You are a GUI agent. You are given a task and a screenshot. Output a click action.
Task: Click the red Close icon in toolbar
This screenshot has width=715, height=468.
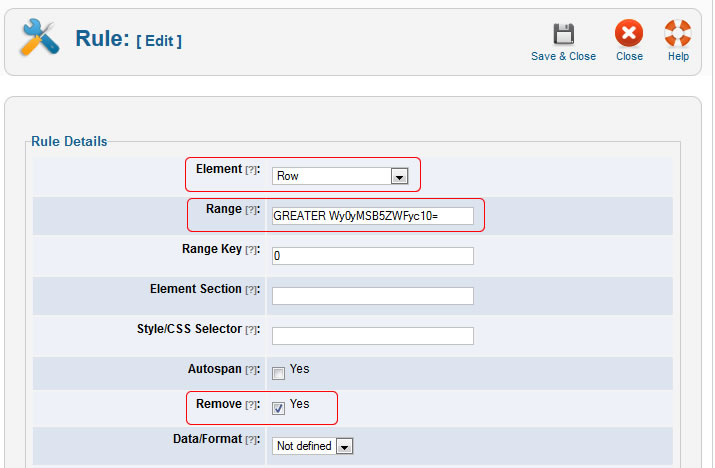(629, 35)
